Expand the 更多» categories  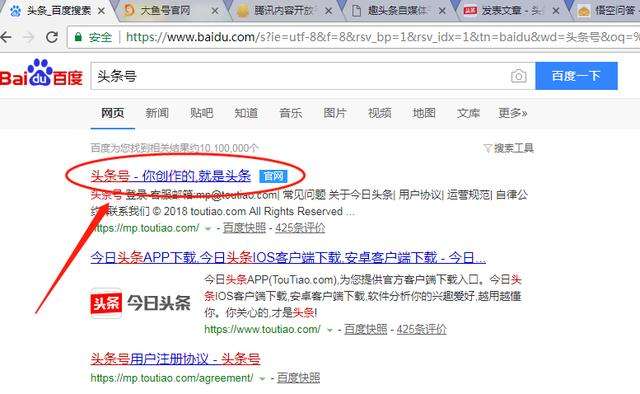tap(513, 113)
